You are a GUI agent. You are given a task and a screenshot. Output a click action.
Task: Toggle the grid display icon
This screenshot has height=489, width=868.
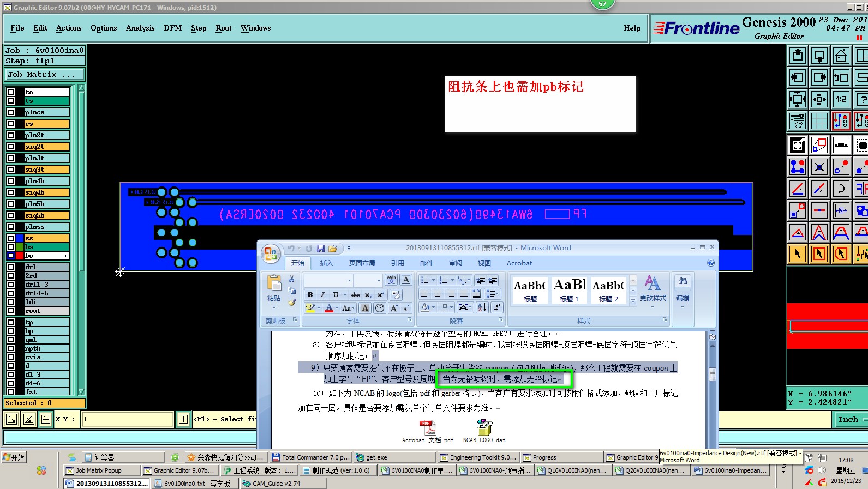[x=819, y=120]
